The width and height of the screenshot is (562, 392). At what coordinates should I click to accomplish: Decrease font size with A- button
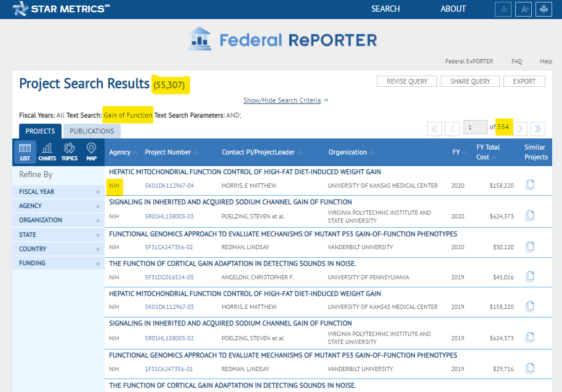pyautogui.click(x=503, y=9)
